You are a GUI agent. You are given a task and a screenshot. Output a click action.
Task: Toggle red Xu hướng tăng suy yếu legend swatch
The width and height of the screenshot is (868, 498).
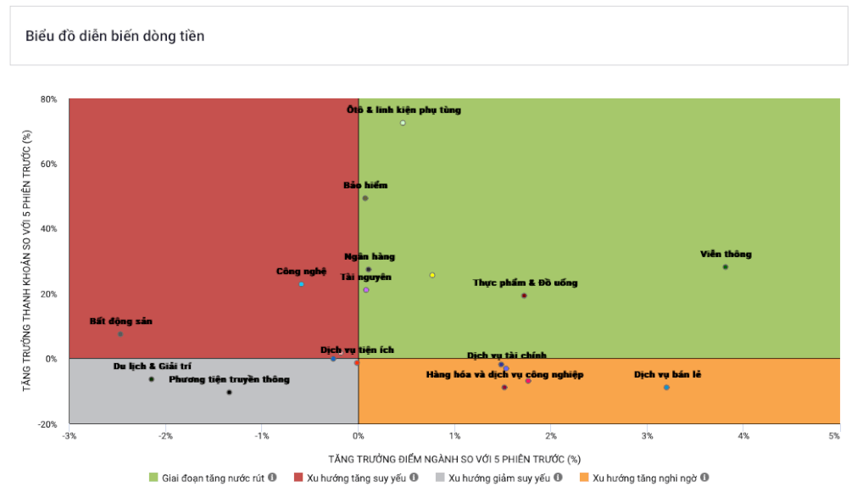tap(298, 478)
